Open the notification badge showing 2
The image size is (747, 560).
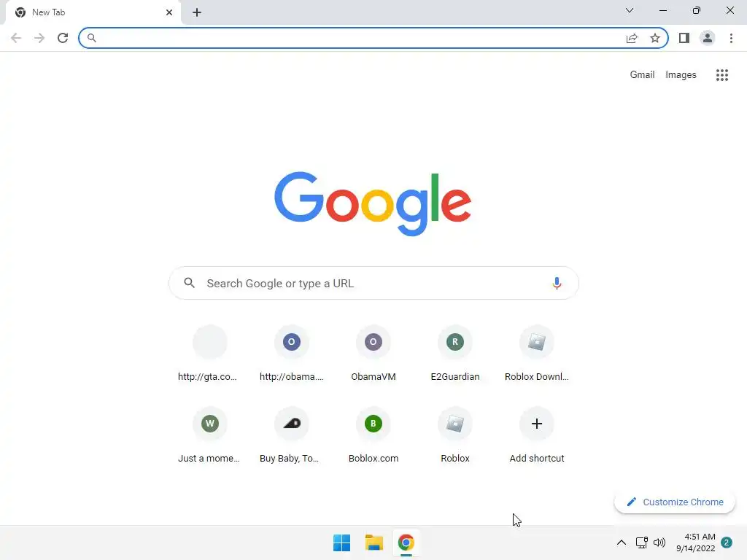pos(727,542)
